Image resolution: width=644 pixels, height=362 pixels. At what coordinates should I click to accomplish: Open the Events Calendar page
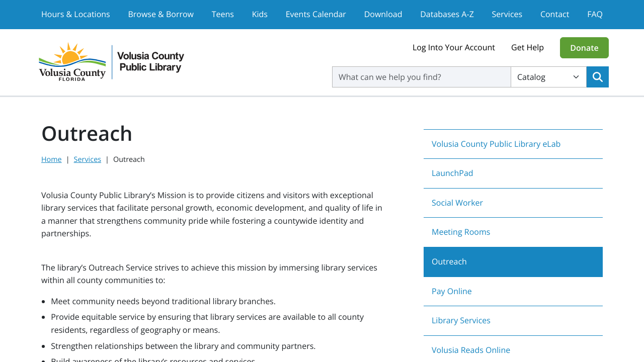pyautogui.click(x=315, y=14)
